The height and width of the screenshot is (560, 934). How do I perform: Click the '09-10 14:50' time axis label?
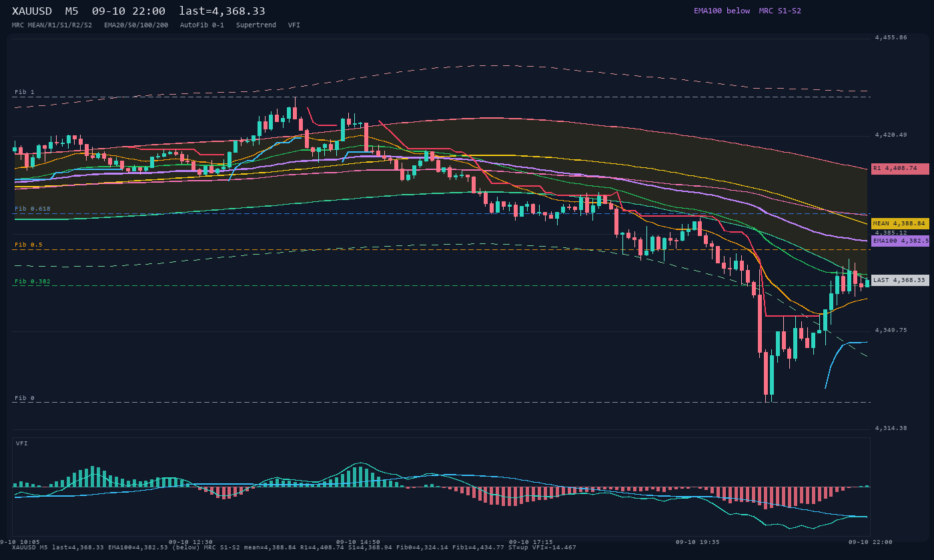[x=358, y=542]
